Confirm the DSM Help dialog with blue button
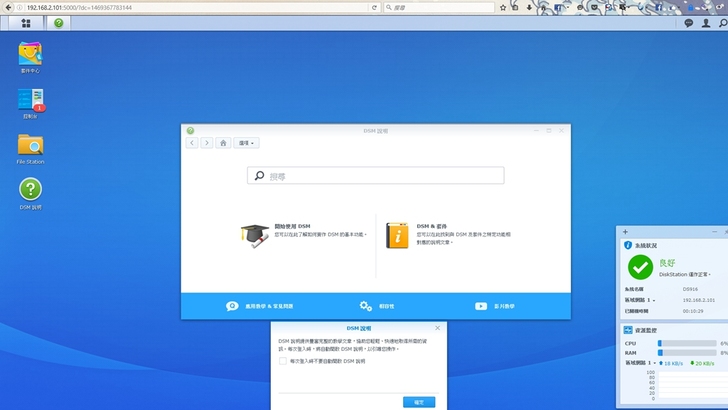Image resolution: width=728 pixels, height=410 pixels. pos(419,402)
